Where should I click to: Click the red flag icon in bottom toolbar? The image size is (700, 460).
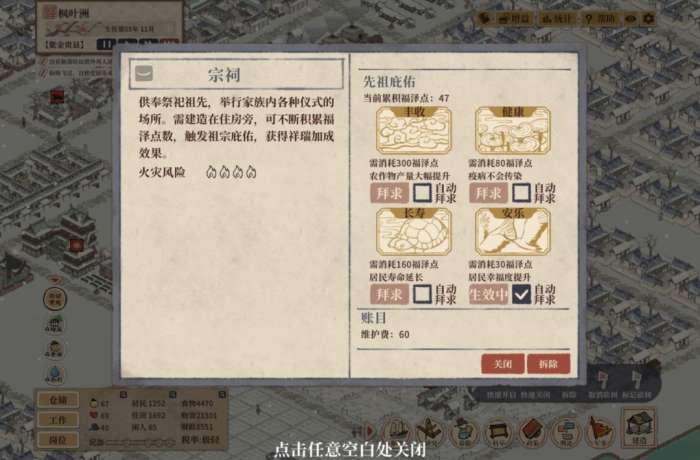[600, 431]
